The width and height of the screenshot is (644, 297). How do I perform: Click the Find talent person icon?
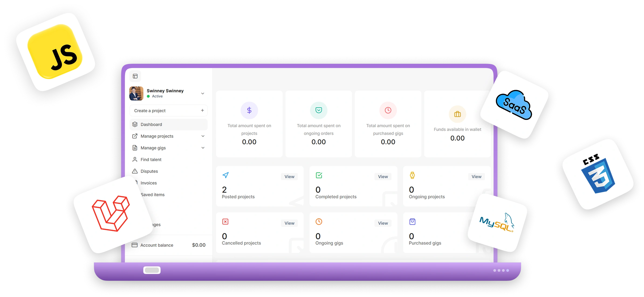point(135,160)
